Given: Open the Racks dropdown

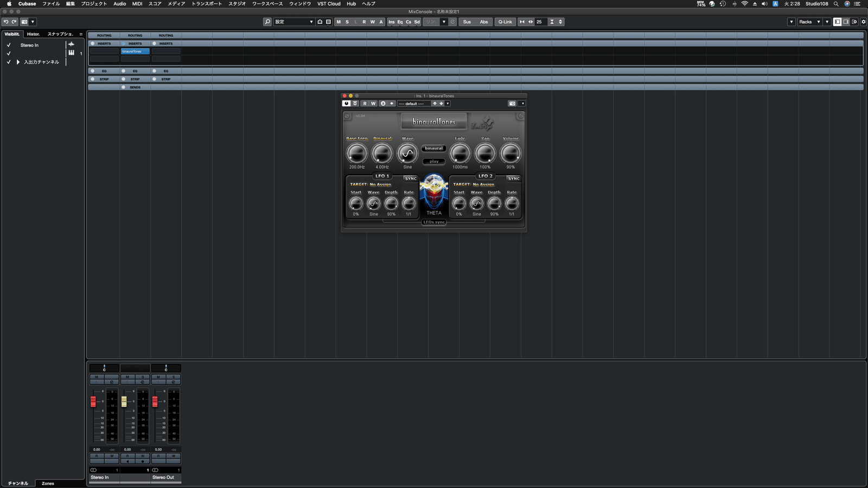Looking at the screenshot, I should pyautogui.click(x=809, y=22).
